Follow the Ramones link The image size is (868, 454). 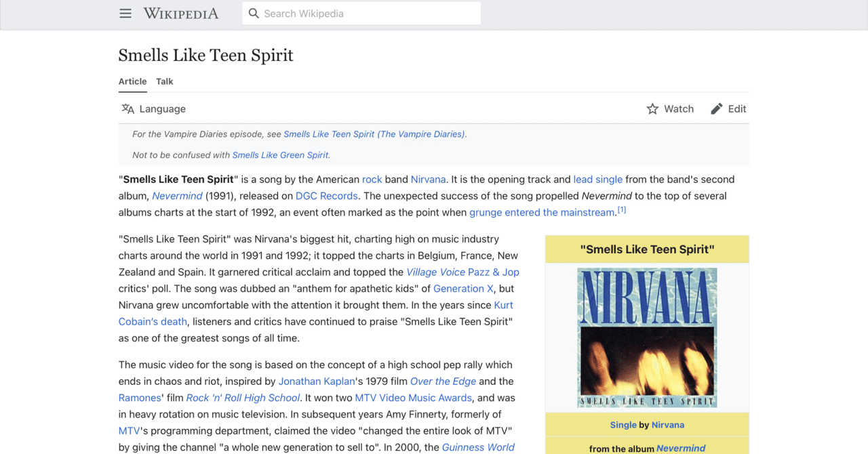tap(140, 398)
